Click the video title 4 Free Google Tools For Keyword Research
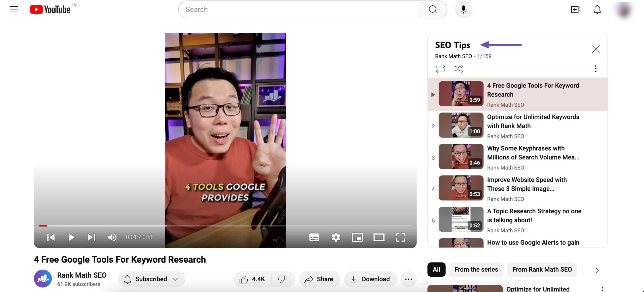This screenshot has height=292, width=644. click(120, 259)
